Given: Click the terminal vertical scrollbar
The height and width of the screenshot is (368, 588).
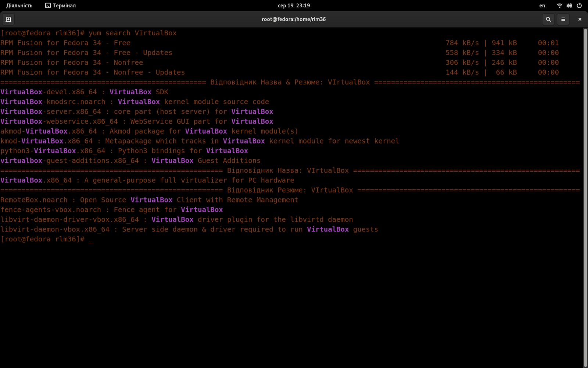Looking at the screenshot, I should click(585, 197).
